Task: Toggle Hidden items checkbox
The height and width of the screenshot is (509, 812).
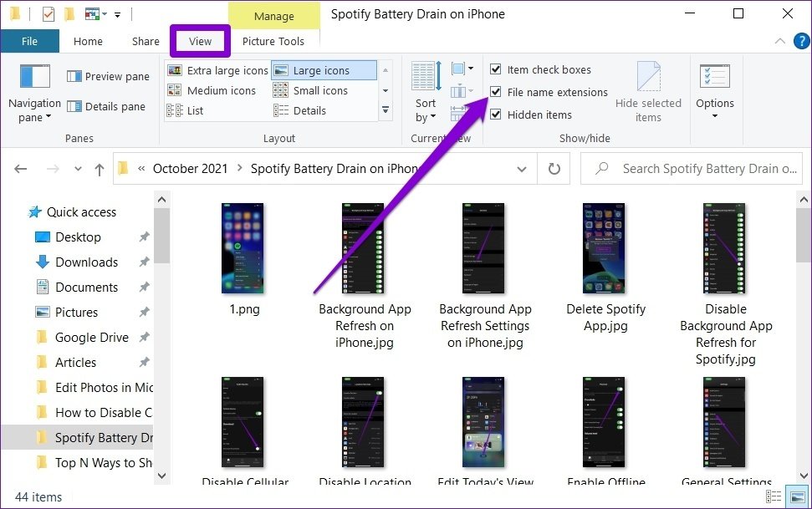Action: 496,115
